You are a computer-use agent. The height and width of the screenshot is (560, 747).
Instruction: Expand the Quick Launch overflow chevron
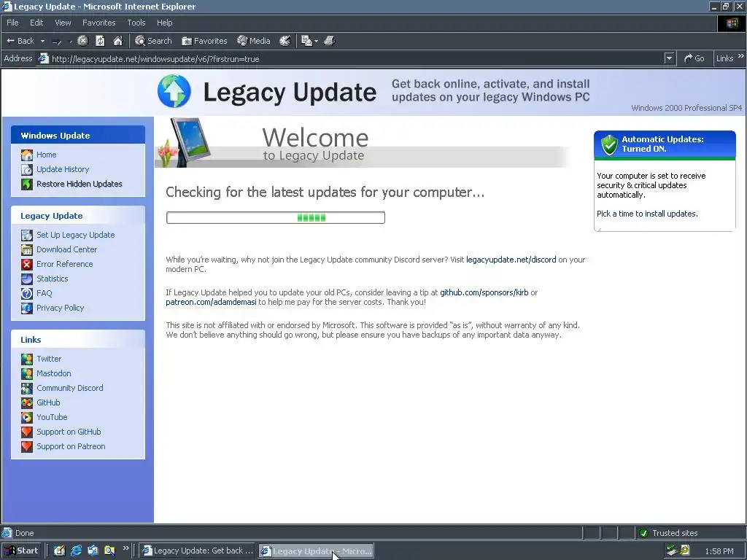point(125,548)
